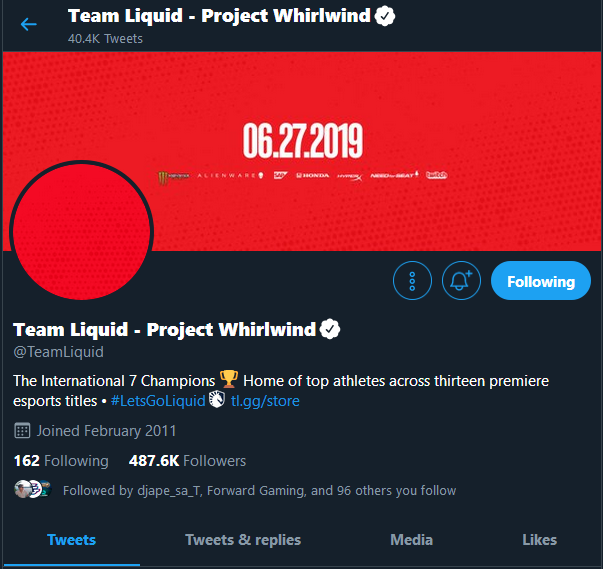View the 162 Following list

click(x=61, y=461)
